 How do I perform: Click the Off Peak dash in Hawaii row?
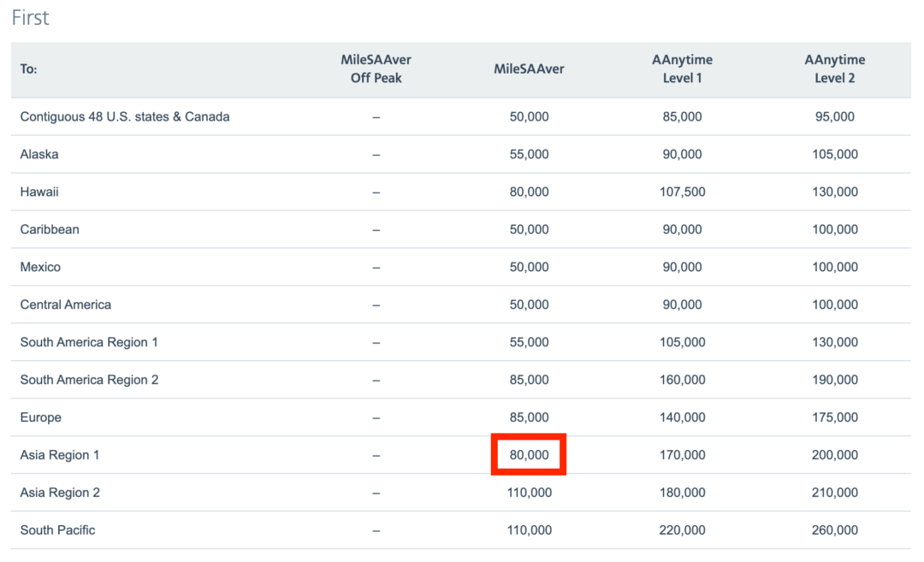[376, 192]
